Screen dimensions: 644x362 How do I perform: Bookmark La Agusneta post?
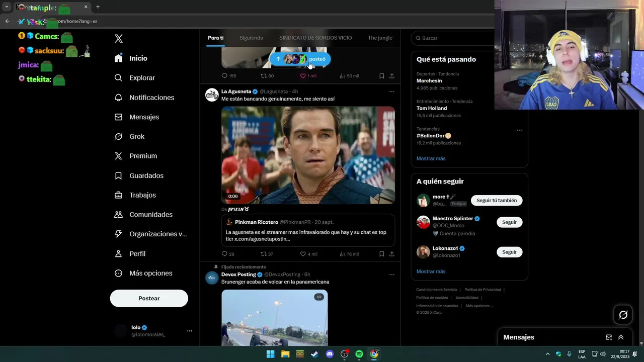[381, 254]
